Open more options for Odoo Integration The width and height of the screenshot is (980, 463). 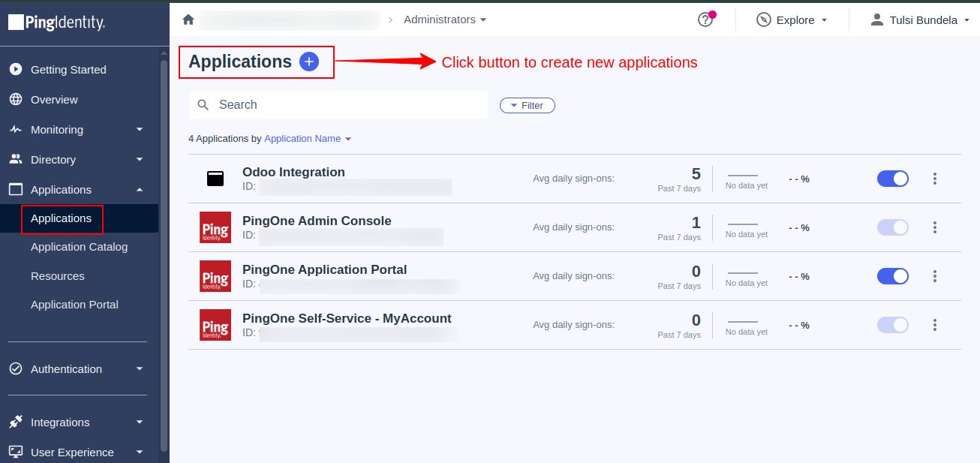click(935, 179)
